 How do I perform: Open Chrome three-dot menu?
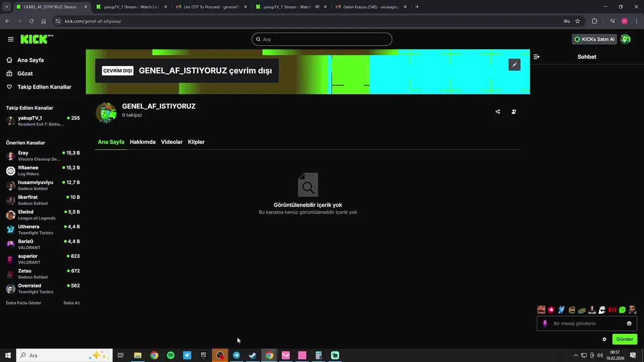click(x=636, y=21)
